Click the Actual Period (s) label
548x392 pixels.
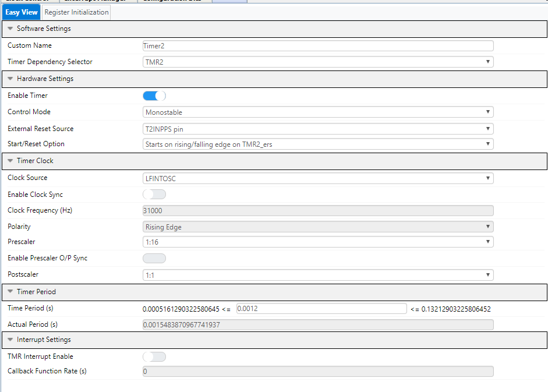[x=33, y=324]
